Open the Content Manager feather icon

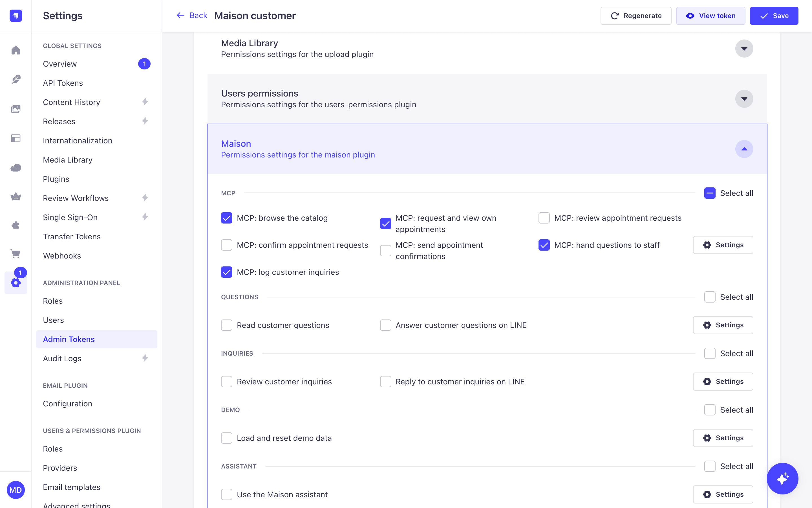tap(16, 79)
